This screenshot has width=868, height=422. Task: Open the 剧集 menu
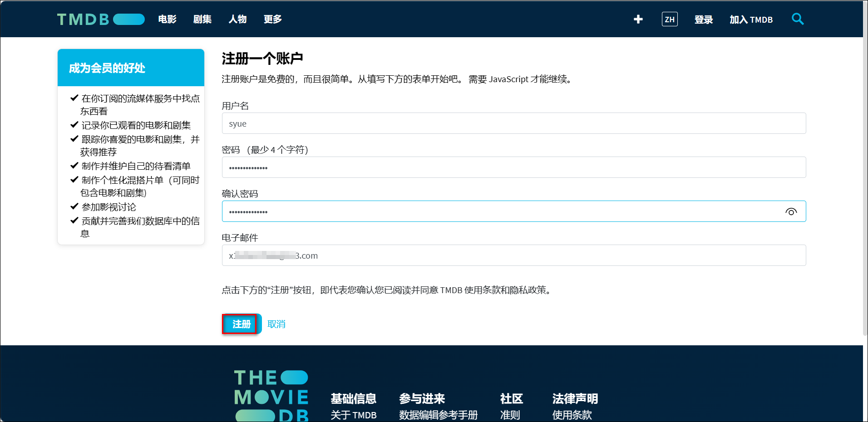tap(202, 19)
